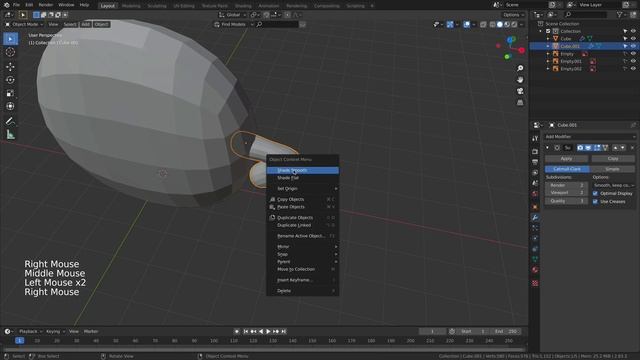This screenshot has width=640, height=360.
Task: Select Duplicate Objects menu entry
Action: point(302,218)
